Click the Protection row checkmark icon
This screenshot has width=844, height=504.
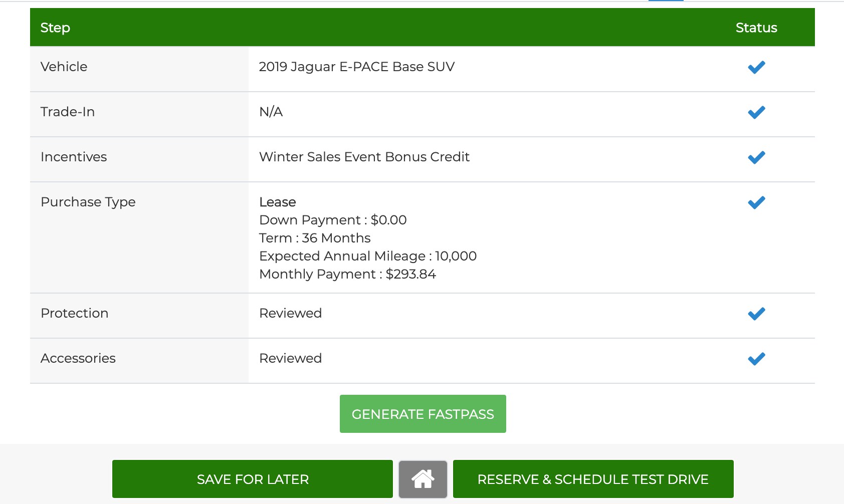(756, 314)
